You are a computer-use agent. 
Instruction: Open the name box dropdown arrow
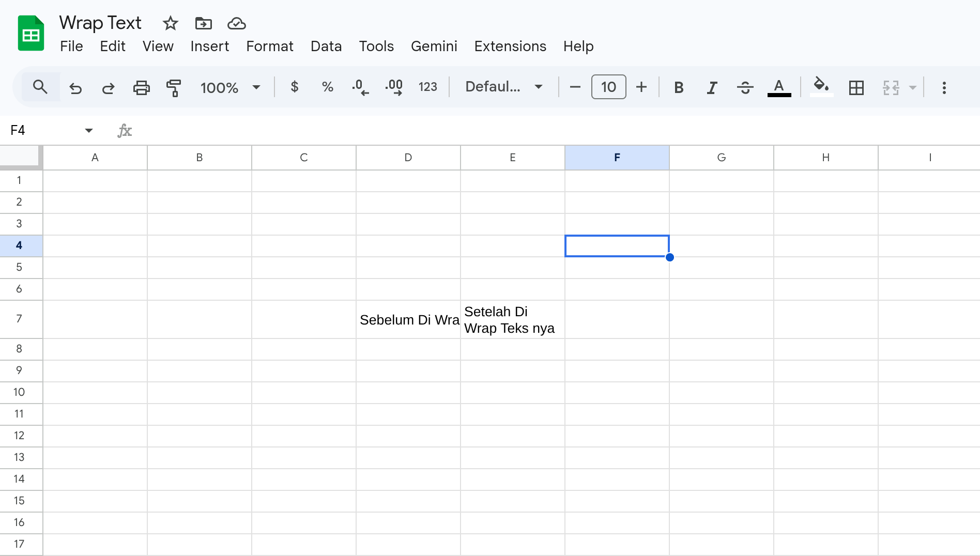[89, 130]
